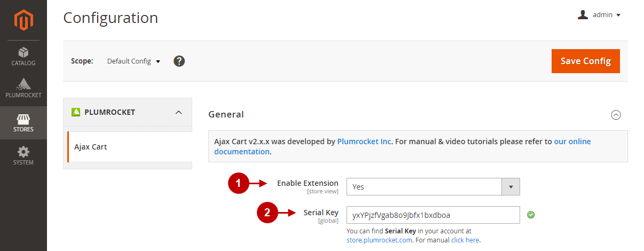Open the Enable Extension dropdown
This screenshot has height=251, width=644.
pyautogui.click(x=433, y=187)
